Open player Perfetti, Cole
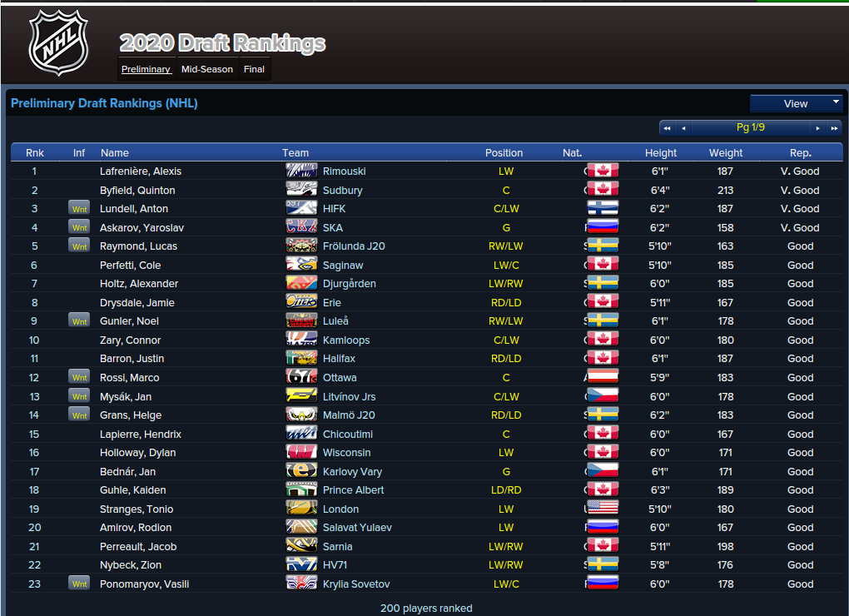 [x=131, y=266]
